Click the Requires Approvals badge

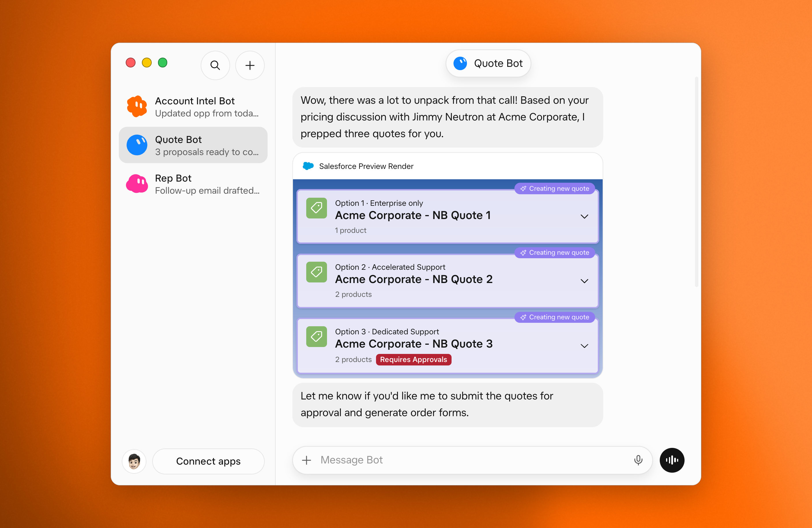[413, 359]
